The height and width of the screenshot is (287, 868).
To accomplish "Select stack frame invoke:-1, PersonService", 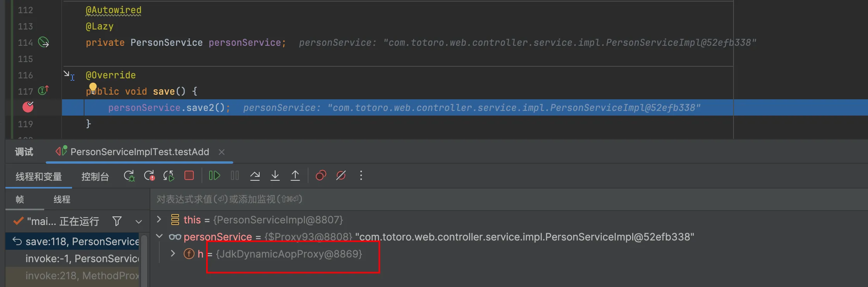I will [x=72, y=259].
